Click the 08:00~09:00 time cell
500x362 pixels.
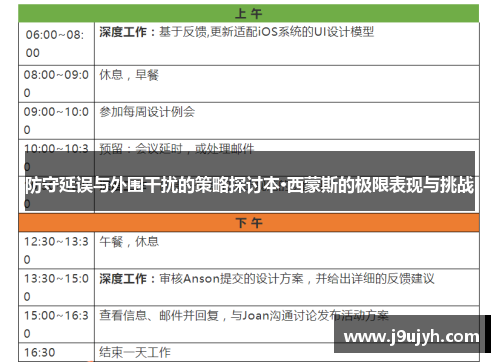(57, 84)
